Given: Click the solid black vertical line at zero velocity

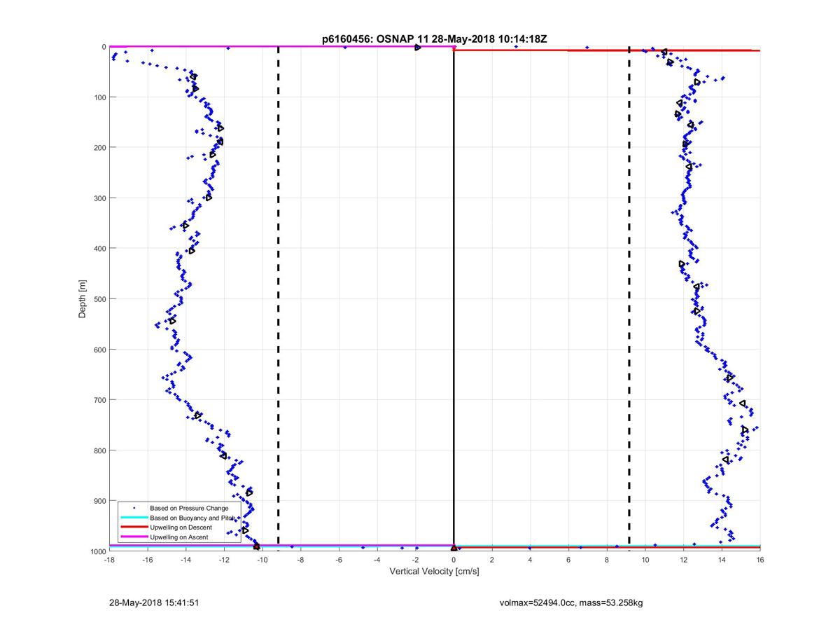Looking at the screenshot, I should pos(454,299).
